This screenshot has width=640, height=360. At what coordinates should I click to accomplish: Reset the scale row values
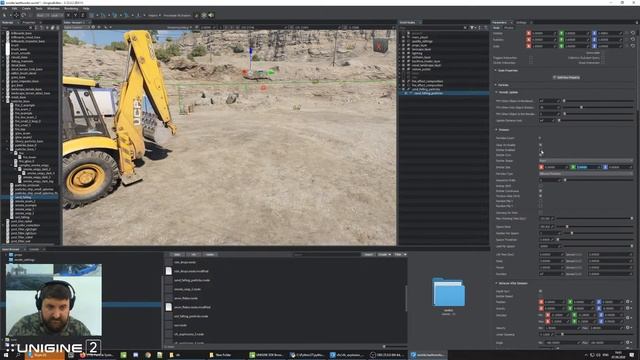point(633,46)
